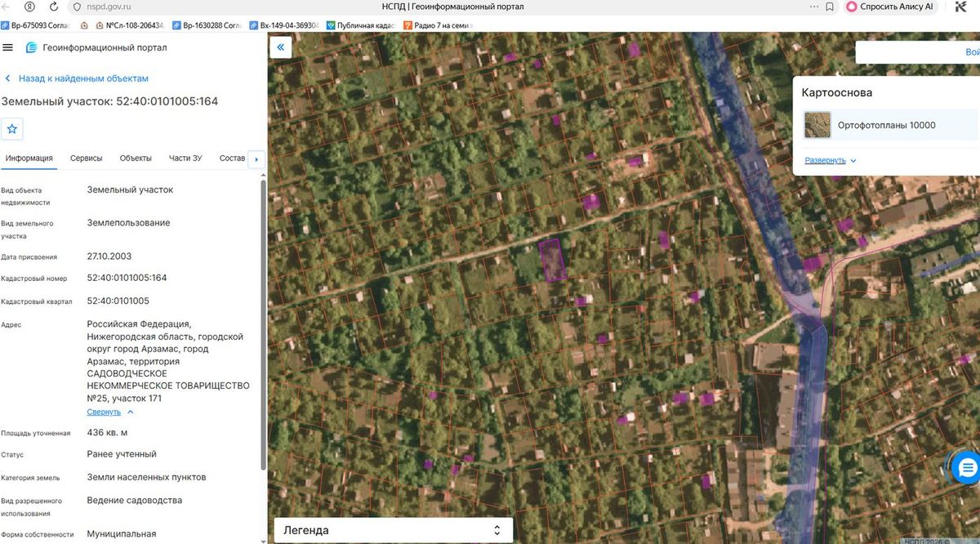
Task: Click the Ортофотопланы 10000 label
Action: point(887,125)
